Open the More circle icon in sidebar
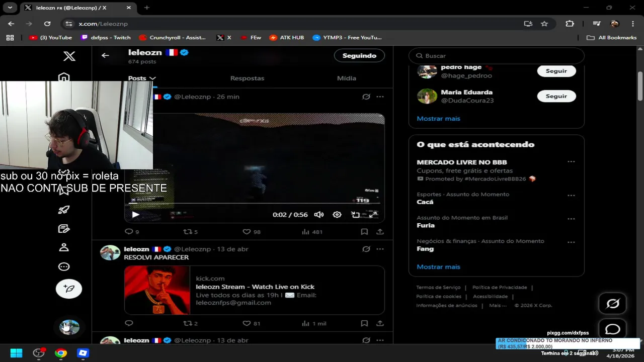This screenshot has width=644, height=362. tap(64, 267)
